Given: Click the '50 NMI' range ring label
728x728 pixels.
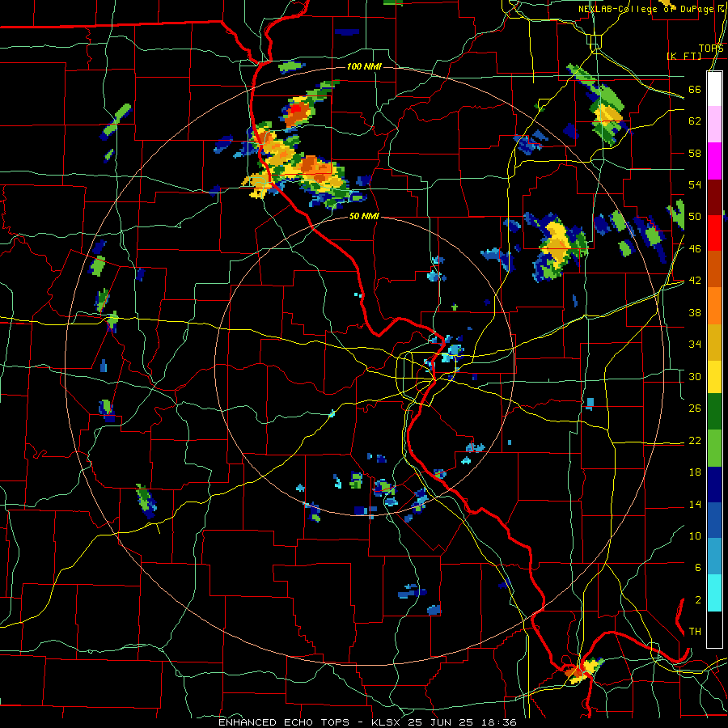Looking at the screenshot, I should point(364,216).
